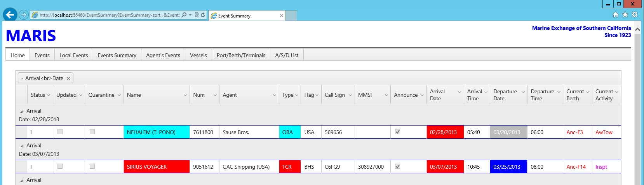Image resolution: width=644 pixels, height=185 pixels.
Task: Remove the Arrival Date grouping with its X
Action: pos(68,79)
